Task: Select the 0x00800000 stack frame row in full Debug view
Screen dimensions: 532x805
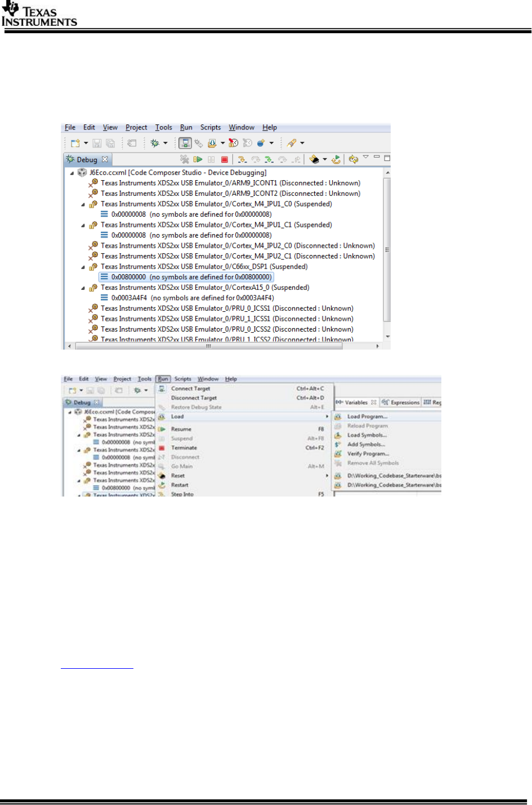Action: (186, 277)
